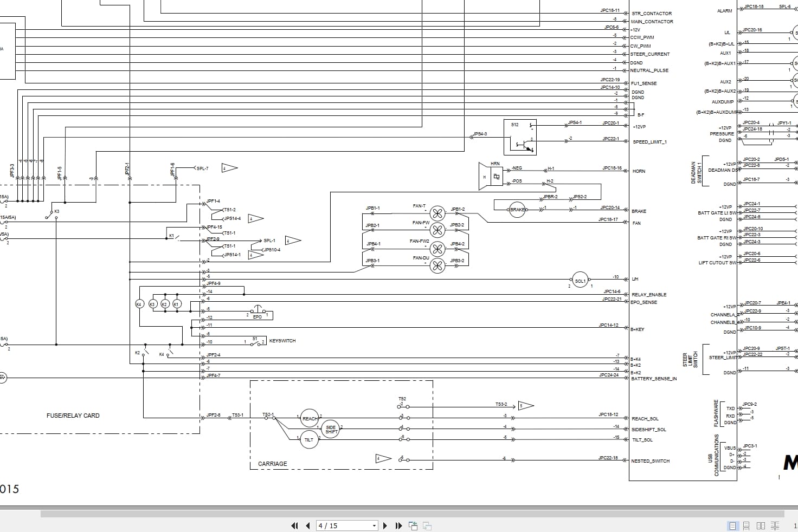Click the FU1_SENSE signal label
The image size is (798, 532).
coord(644,83)
